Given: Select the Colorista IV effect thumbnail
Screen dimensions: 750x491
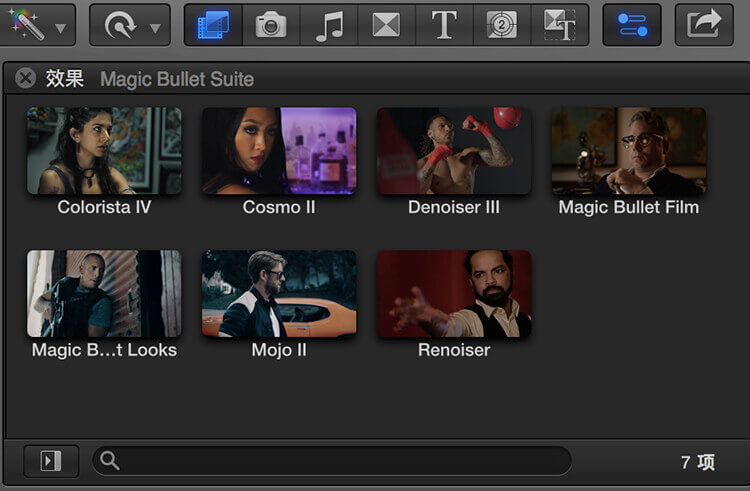Looking at the screenshot, I should point(104,151).
